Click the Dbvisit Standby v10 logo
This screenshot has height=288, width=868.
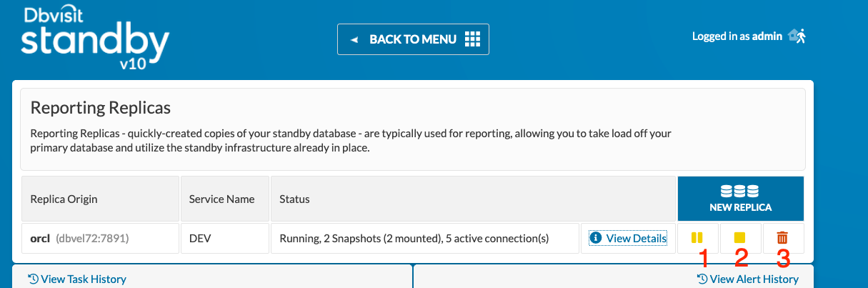point(94,37)
